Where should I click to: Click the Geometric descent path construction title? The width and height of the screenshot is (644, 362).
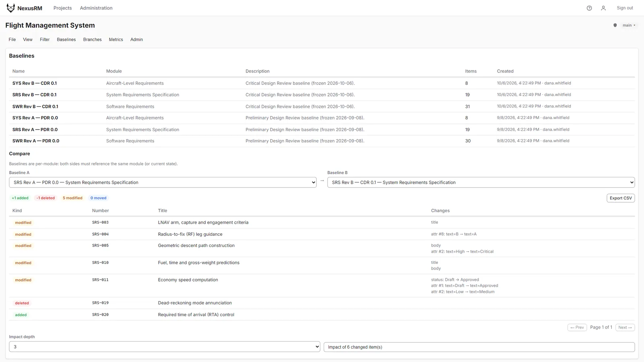coord(196,245)
